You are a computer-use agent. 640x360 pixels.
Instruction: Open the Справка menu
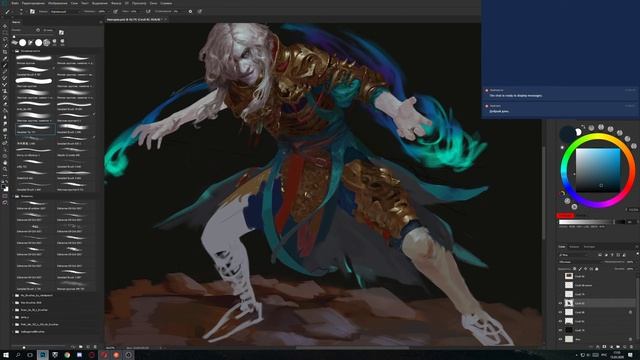(x=166, y=3)
